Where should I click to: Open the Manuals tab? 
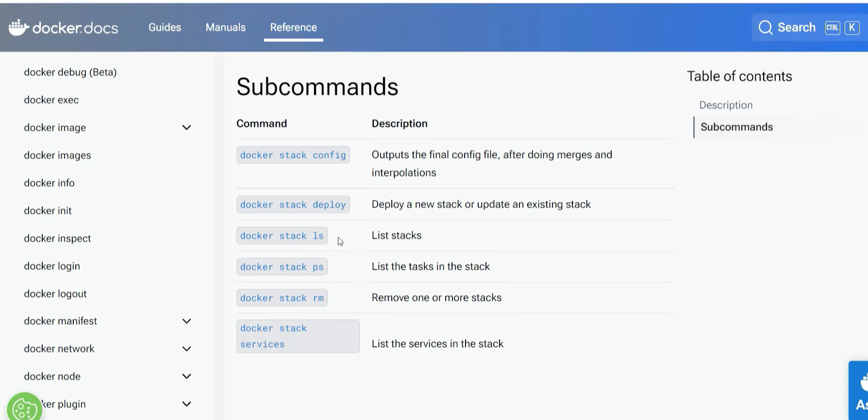[x=226, y=28]
